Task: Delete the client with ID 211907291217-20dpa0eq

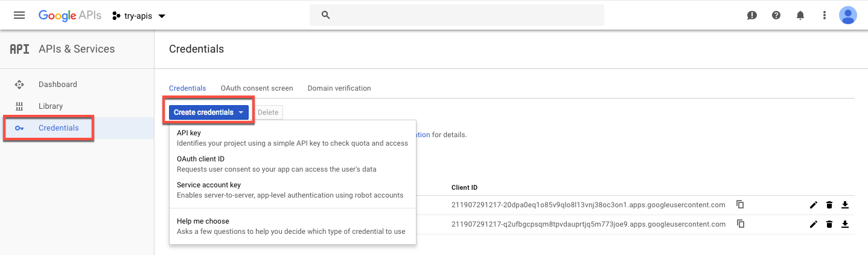Action: coord(829,205)
